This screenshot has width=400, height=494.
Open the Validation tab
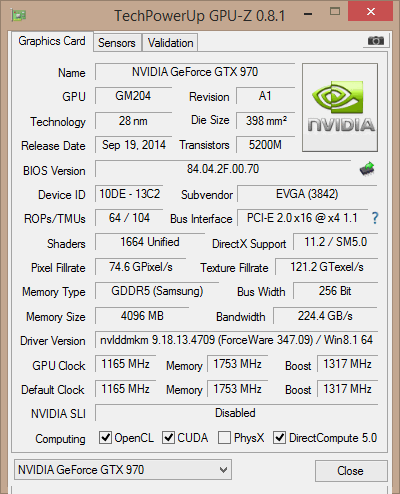170,43
